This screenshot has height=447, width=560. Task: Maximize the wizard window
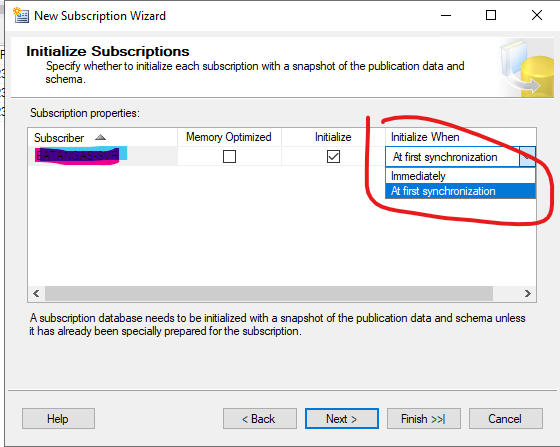point(491,15)
